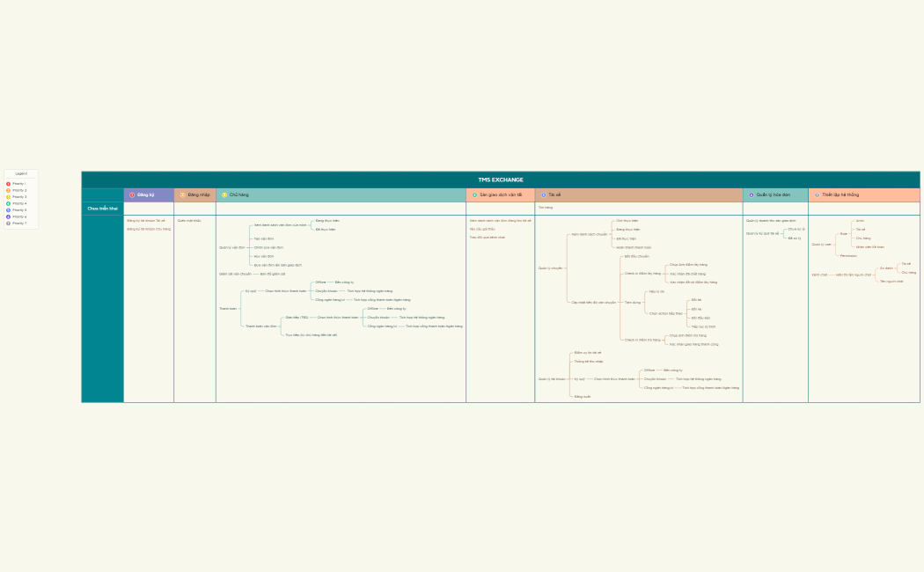Click priority marker beside Đăng ký header

[x=132, y=194]
